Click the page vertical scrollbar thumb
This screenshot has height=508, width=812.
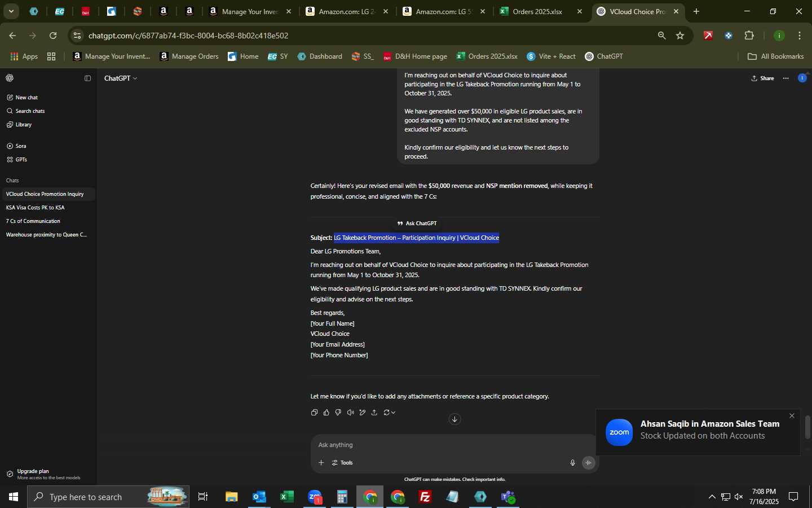tap(807, 427)
